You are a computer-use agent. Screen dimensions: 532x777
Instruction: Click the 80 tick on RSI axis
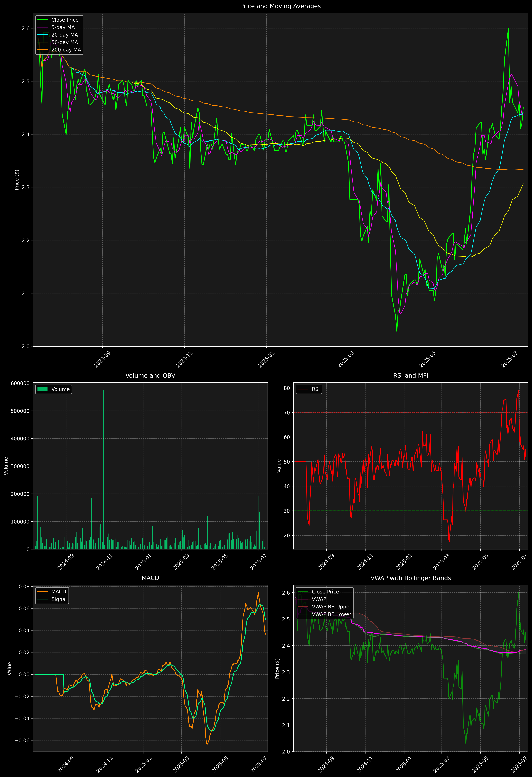(x=287, y=388)
